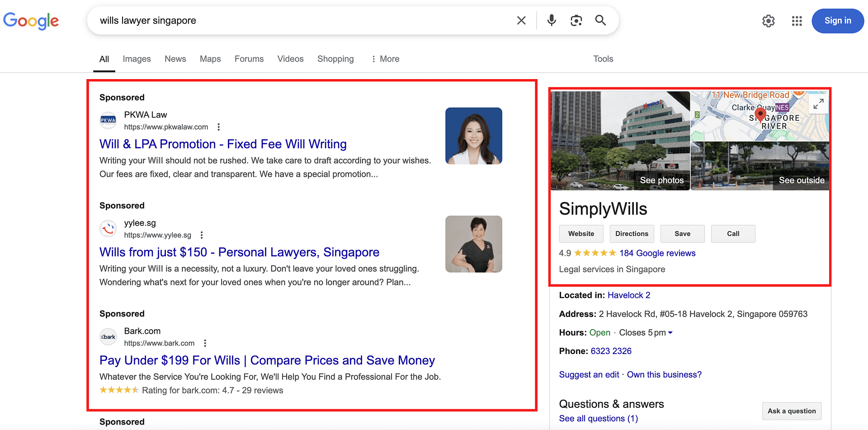Start voice search with microphone icon
Screen dimensions: 868x430
click(x=552, y=20)
